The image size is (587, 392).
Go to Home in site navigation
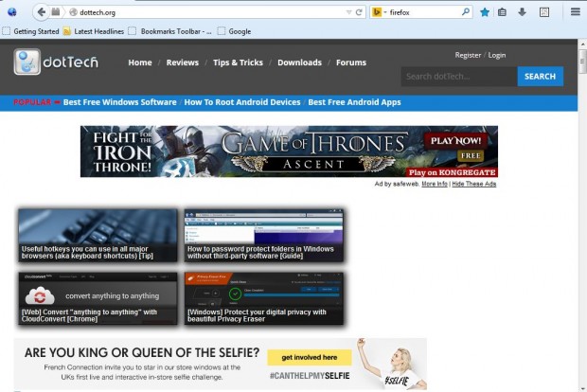pyautogui.click(x=140, y=62)
